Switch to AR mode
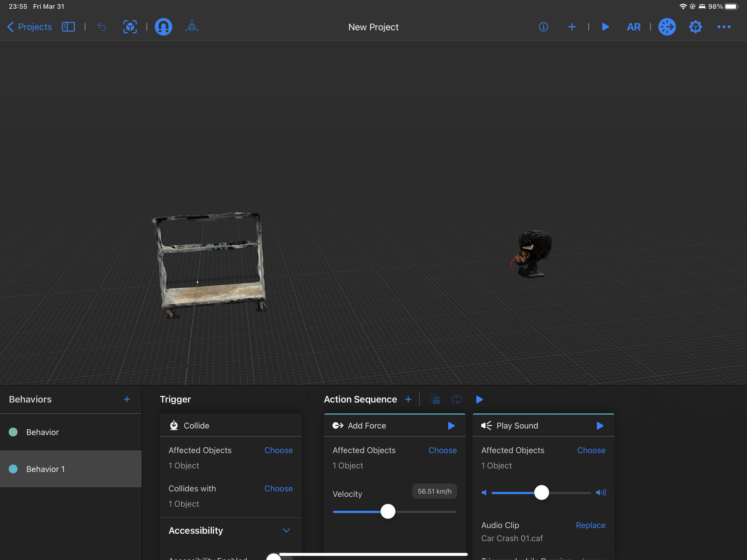Image resolution: width=747 pixels, height=560 pixels. (633, 27)
